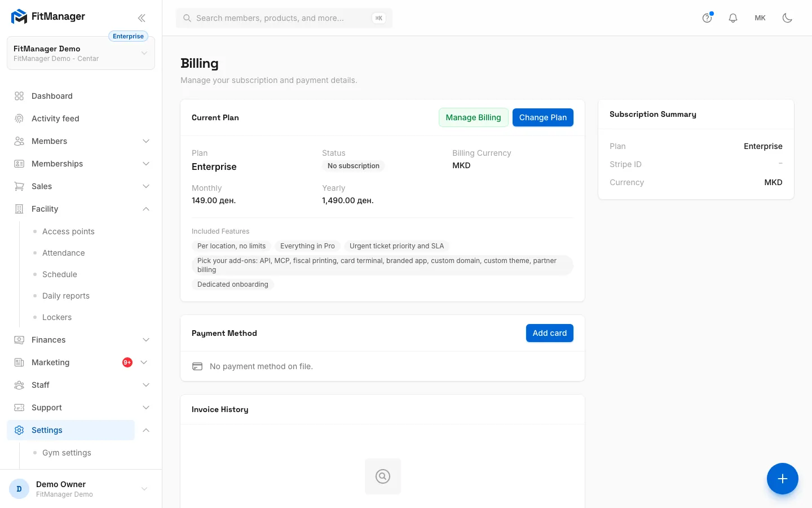Click the Support ticket icon

point(19,408)
